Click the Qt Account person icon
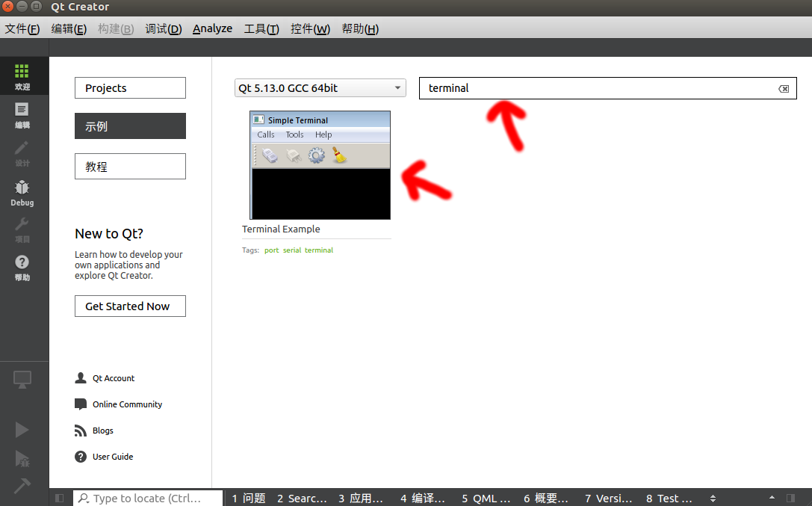The height and width of the screenshot is (506, 812). pos(80,378)
